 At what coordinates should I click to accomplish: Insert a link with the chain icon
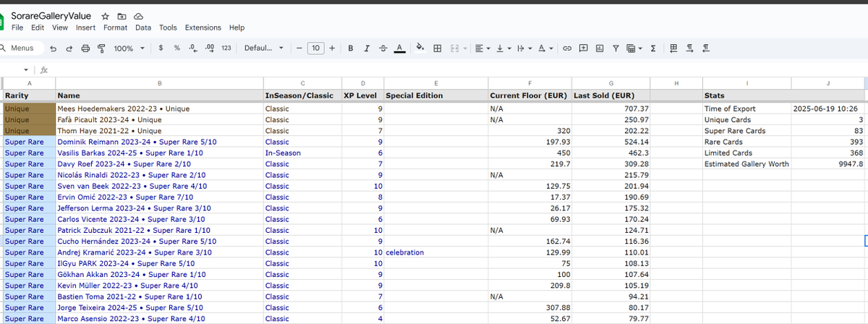567,48
